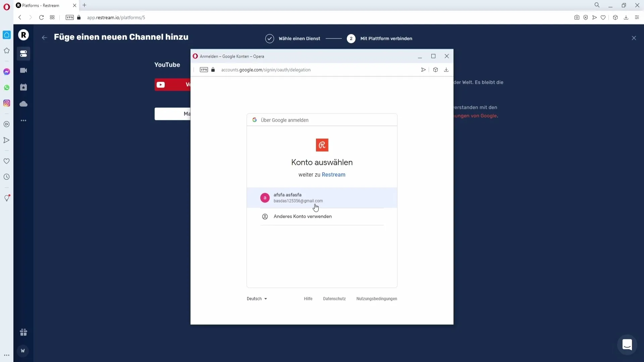Open snapshot camera icon in toolbar
Screen dimensions: 644x362
coord(577,17)
